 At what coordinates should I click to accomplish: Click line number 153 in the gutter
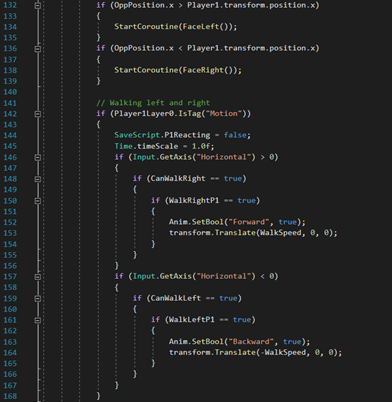tap(10, 233)
